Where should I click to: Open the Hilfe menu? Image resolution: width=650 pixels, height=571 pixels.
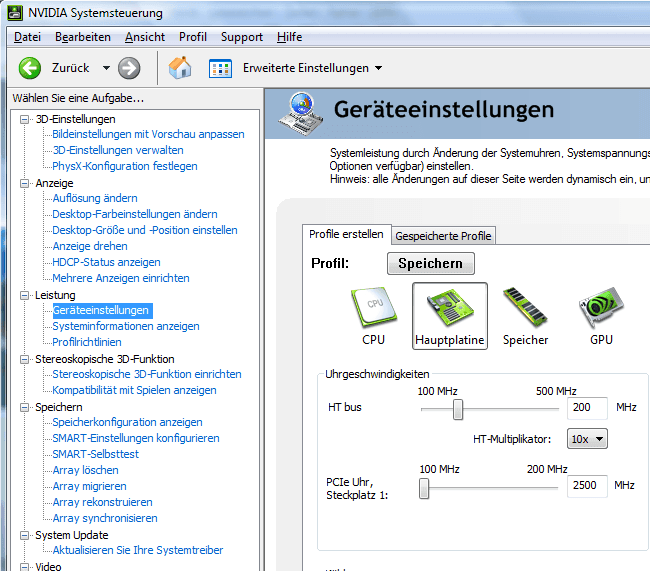pos(289,37)
